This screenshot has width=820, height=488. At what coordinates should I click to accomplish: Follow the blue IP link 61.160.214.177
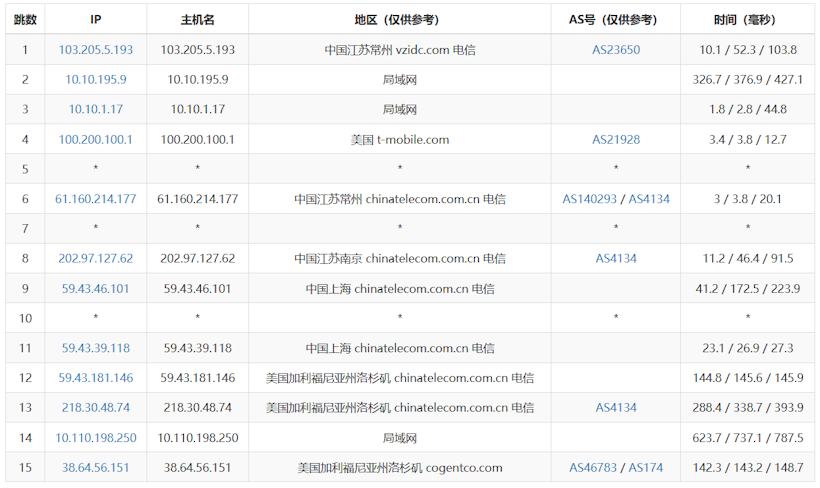(96, 199)
